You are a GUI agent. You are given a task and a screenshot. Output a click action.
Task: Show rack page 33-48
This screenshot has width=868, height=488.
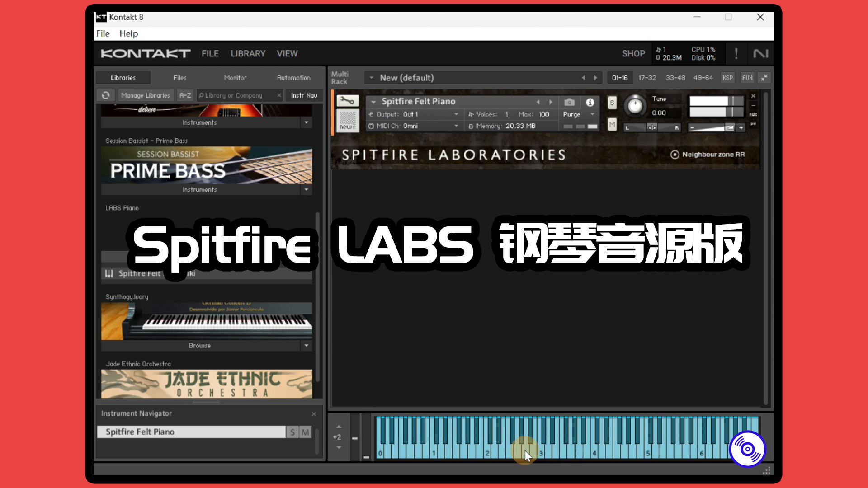tap(675, 78)
